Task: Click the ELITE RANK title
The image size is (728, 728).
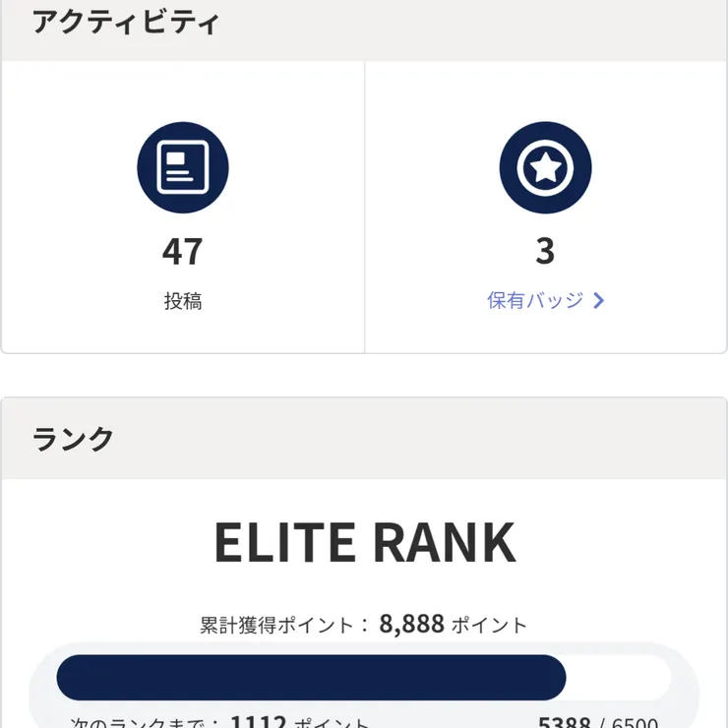Action: point(364,543)
